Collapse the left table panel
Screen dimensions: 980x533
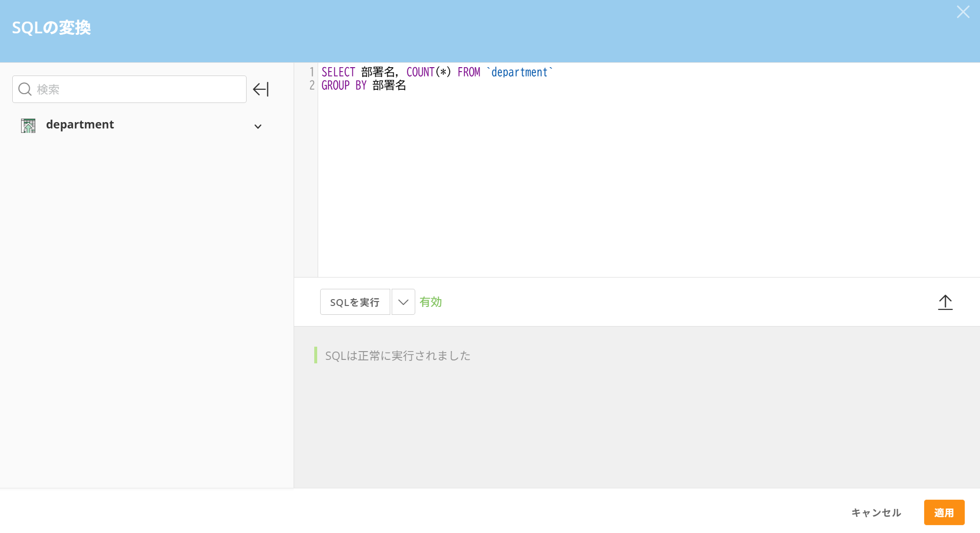[261, 89]
